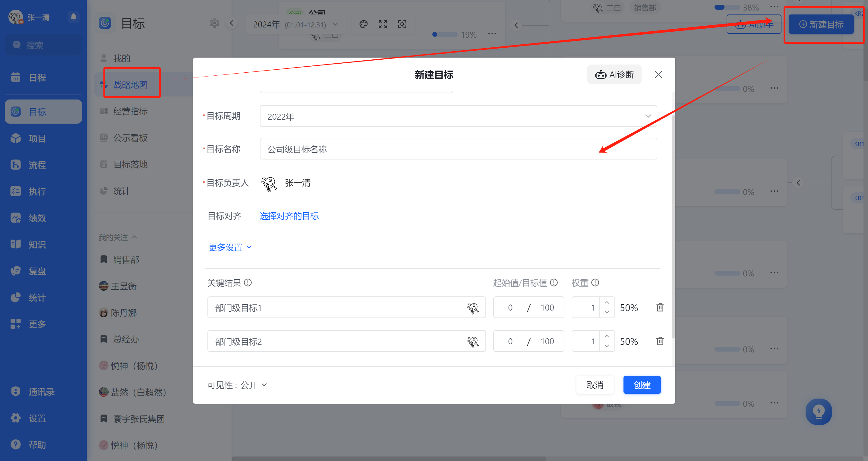868x461 pixels.
Task: Click 选择对齐的目标 link
Action: (289, 216)
